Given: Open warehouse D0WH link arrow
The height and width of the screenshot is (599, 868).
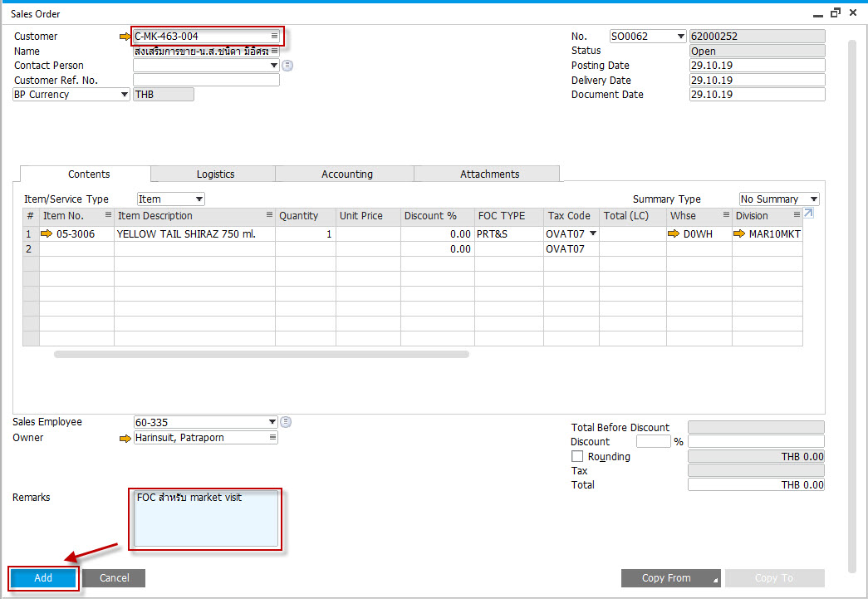Looking at the screenshot, I should coord(674,233).
